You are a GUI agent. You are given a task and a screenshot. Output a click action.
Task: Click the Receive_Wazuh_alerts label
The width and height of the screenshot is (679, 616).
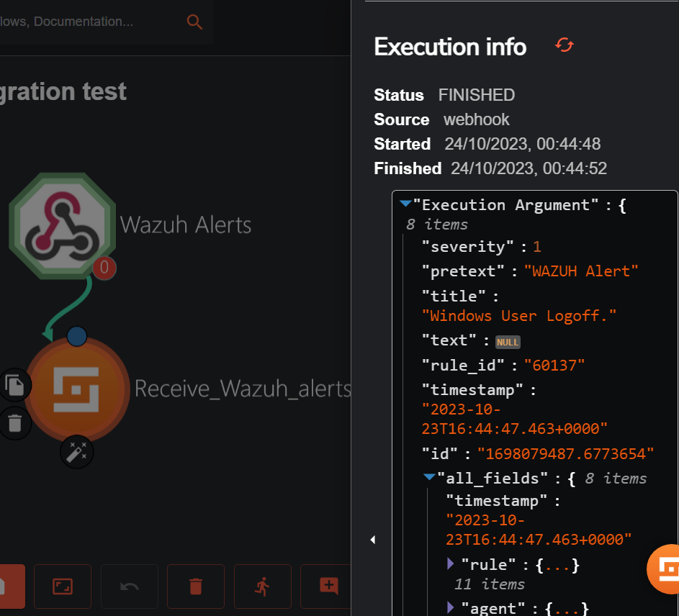click(x=243, y=389)
